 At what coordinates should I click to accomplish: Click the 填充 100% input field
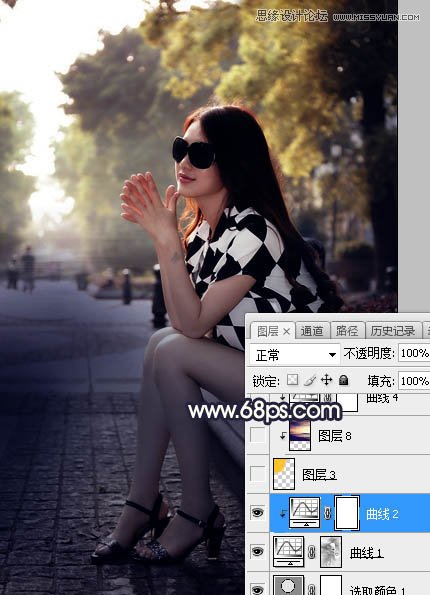414,381
